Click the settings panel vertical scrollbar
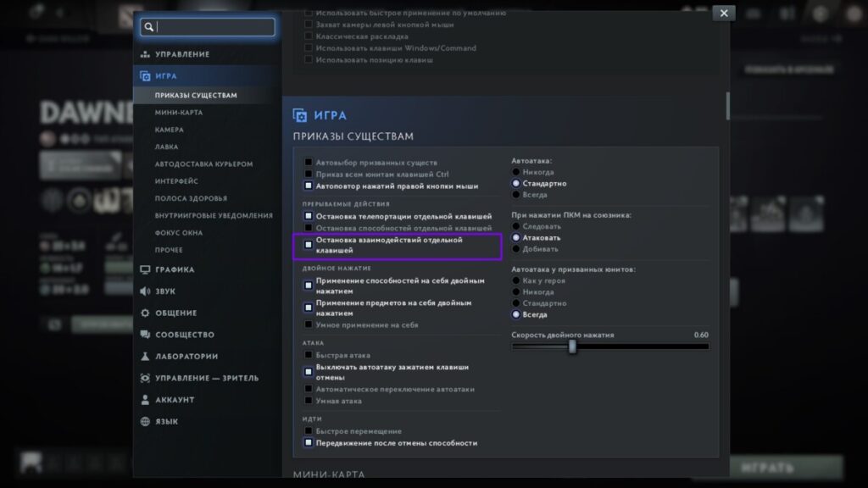This screenshot has height=488, width=868. point(727,106)
